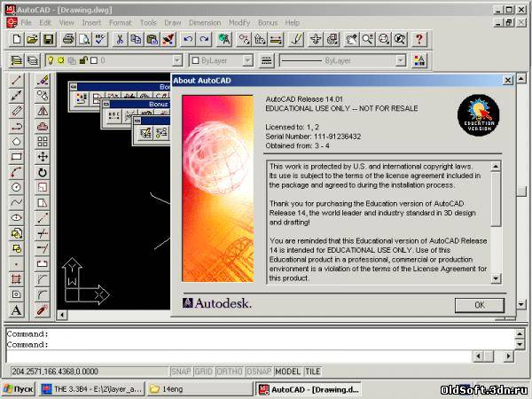
Task: Select the Move modify tool
Action: tap(43, 156)
